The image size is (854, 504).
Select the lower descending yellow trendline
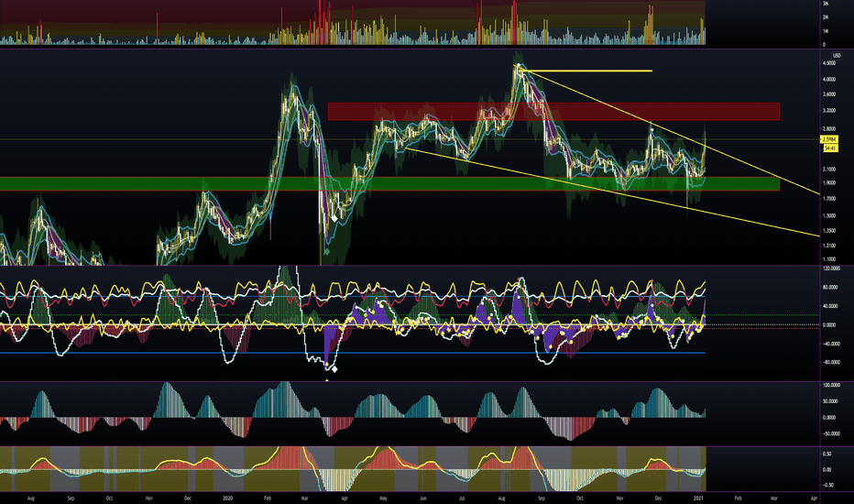click(x=613, y=192)
